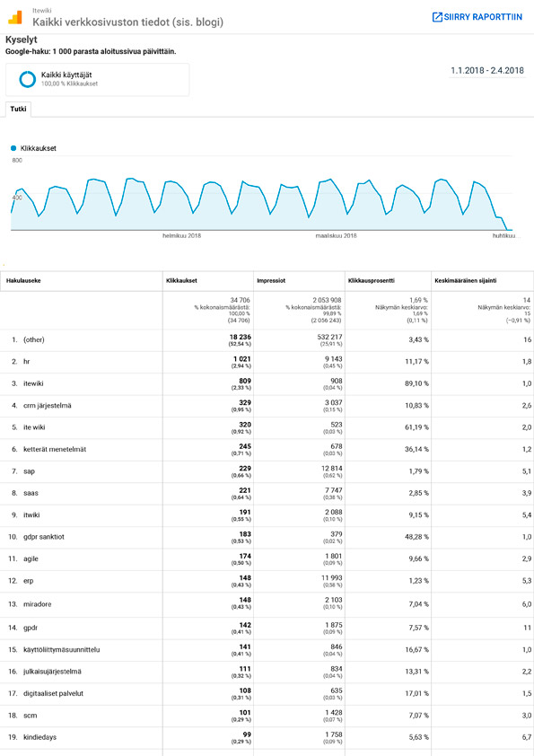The width and height of the screenshot is (534, 756).
Task: Click the orange Google Analytics logo icon
Action: [x=15, y=17]
